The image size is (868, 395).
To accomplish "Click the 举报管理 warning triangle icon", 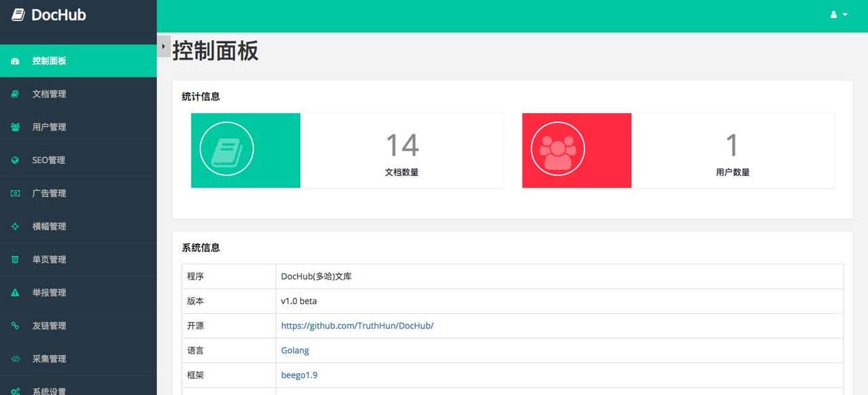I will point(15,293).
